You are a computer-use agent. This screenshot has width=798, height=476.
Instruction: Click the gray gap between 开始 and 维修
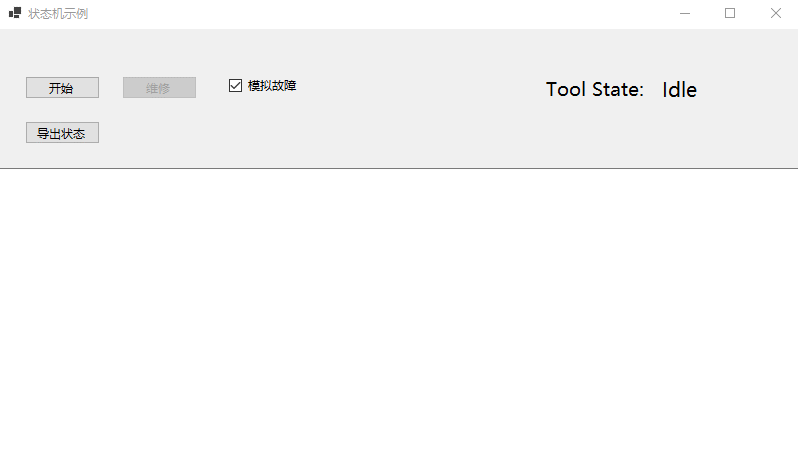[x=111, y=88]
